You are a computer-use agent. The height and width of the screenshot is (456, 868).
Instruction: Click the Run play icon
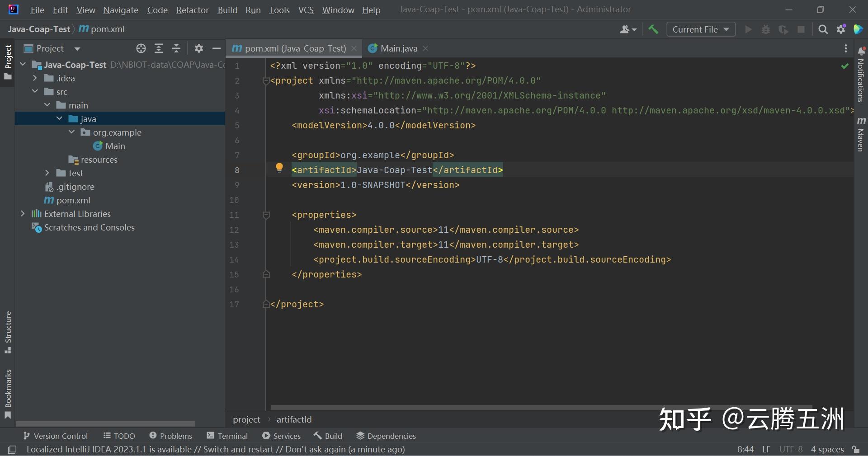(x=749, y=29)
